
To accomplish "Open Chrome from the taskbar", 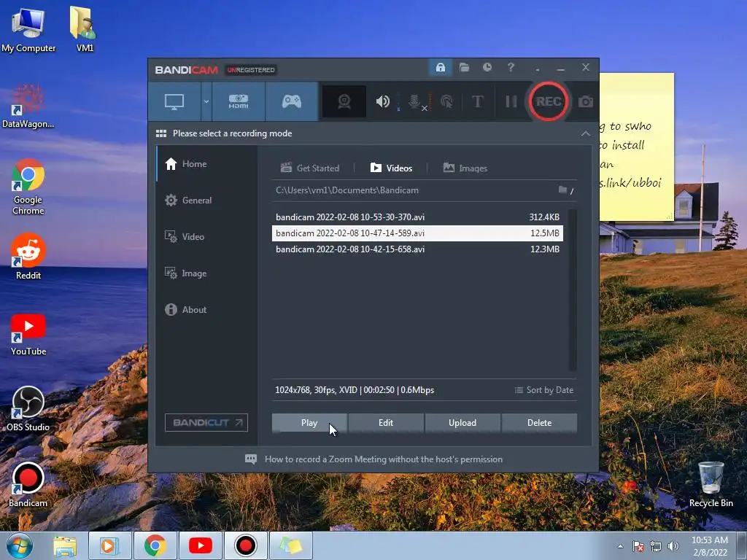I will pyautogui.click(x=155, y=545).
